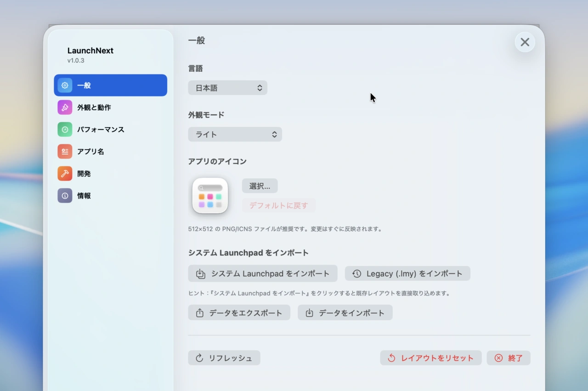Close the settings window with the X
Viewport: 588px width, 391px height.
click(525, 42)
